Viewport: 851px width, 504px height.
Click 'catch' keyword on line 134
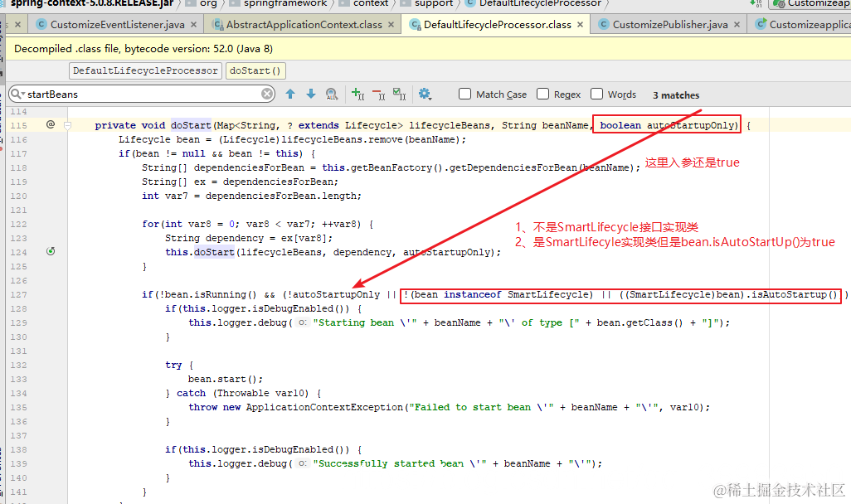tap(191, 393)
